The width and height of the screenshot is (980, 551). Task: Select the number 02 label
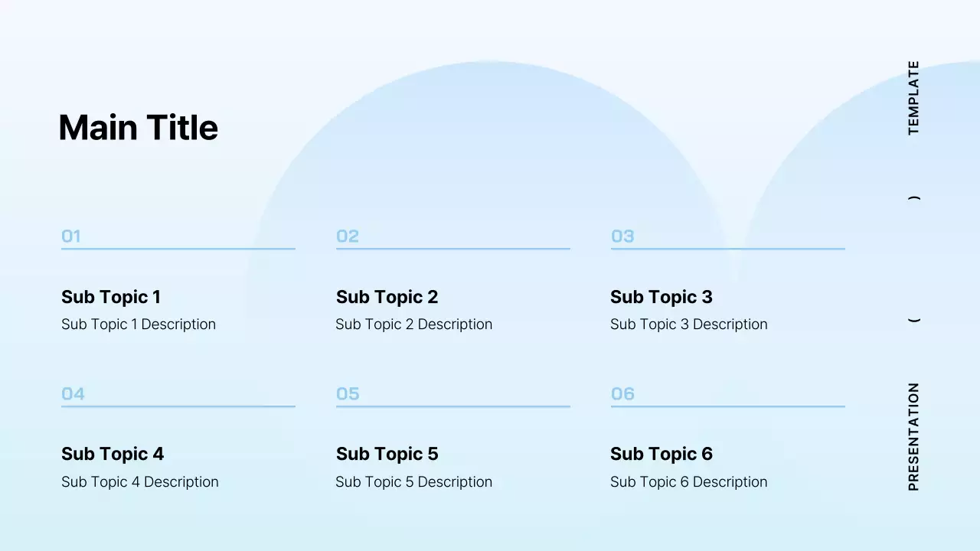click(x=348, y=236)
